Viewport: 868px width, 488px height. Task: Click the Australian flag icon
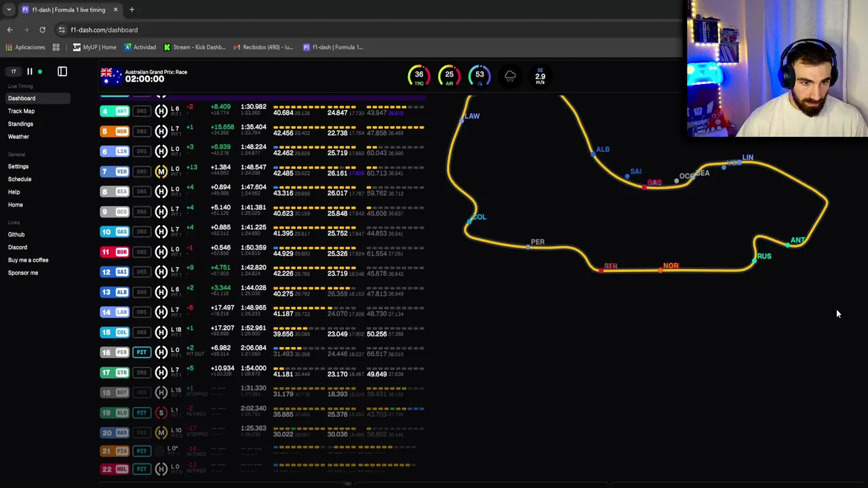(111, 75)
